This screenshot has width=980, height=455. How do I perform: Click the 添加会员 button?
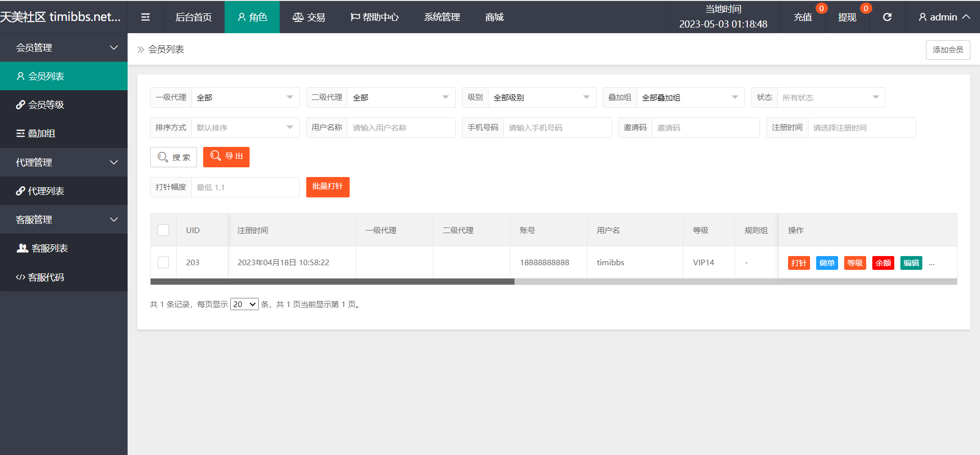coord(948,49)
